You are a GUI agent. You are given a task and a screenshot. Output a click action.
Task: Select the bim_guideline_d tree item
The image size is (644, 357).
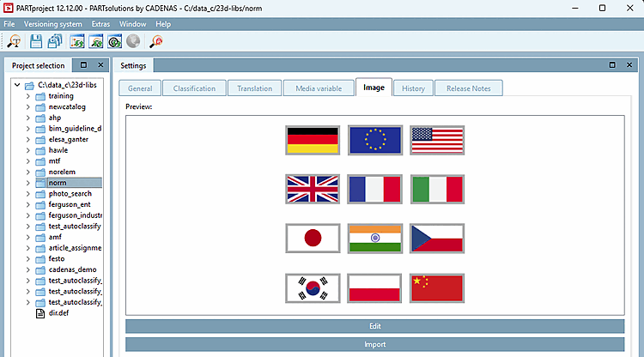click(x=75, y=129)
